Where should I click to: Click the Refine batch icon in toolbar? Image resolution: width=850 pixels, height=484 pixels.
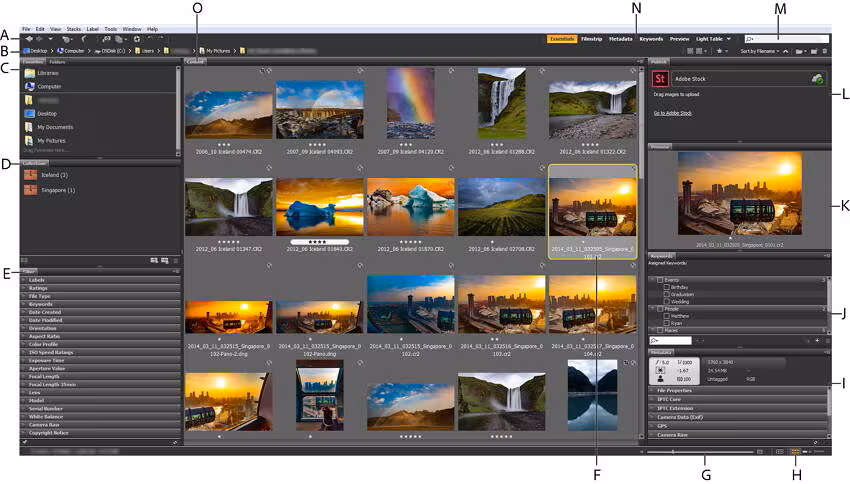pyautogui.click(x=119, y=39)
